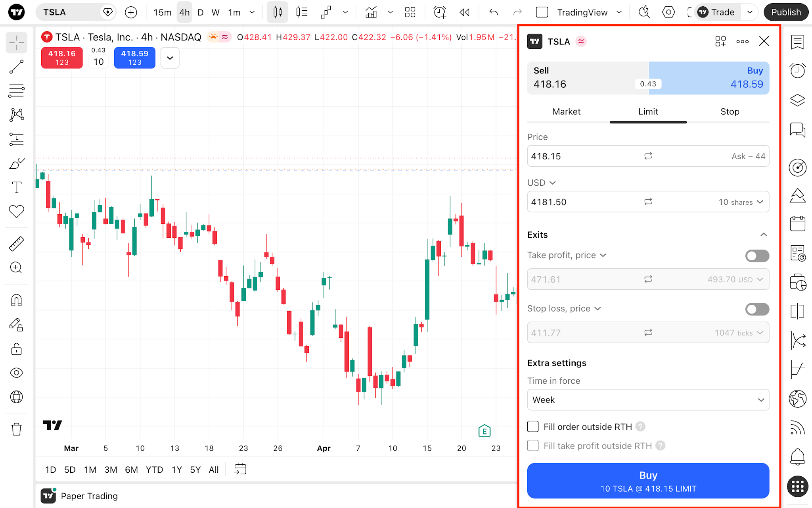
Task: Switch to the Market order tab
Action: click(x=566, y=112)
